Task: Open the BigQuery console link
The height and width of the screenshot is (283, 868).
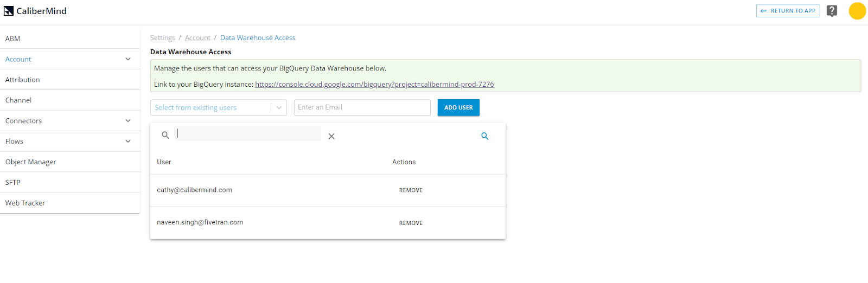Action: pyautogui.click(x=374, y=84)
